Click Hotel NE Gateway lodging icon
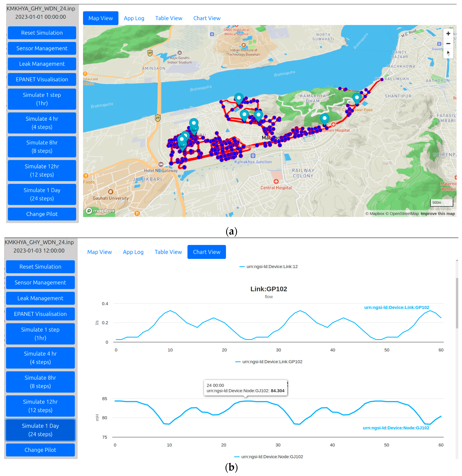 click(161, 164)
